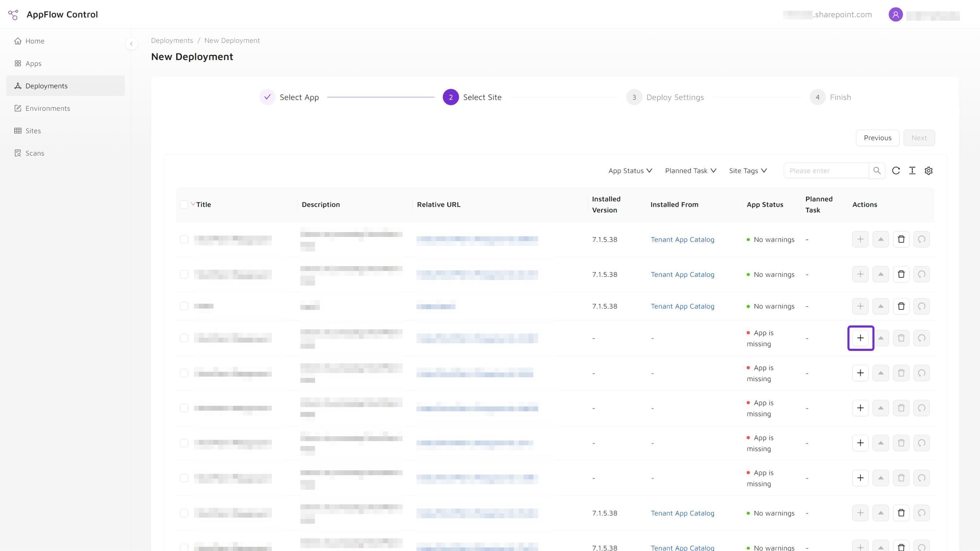The width and height of the screenshot is (980, 551).
Task: Click the upgrade arrow in the first table row
Action: point(881,240)
